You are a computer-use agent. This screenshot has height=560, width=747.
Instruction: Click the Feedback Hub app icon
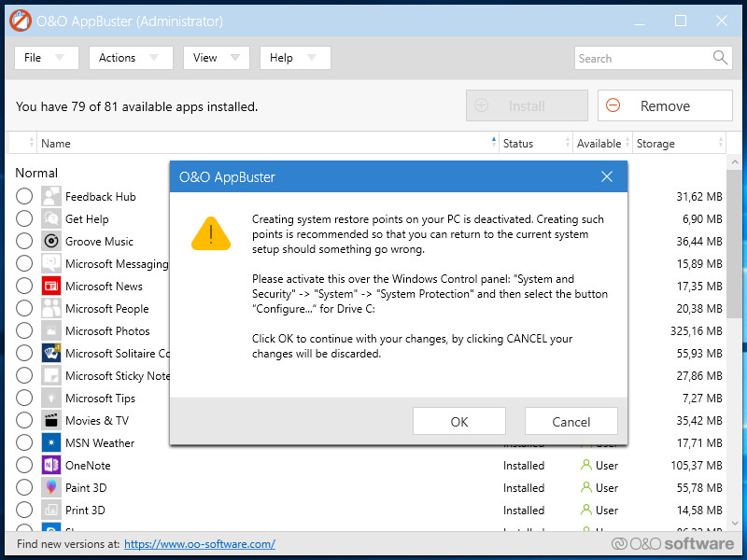pyautogui.click(x=51, y=196)
